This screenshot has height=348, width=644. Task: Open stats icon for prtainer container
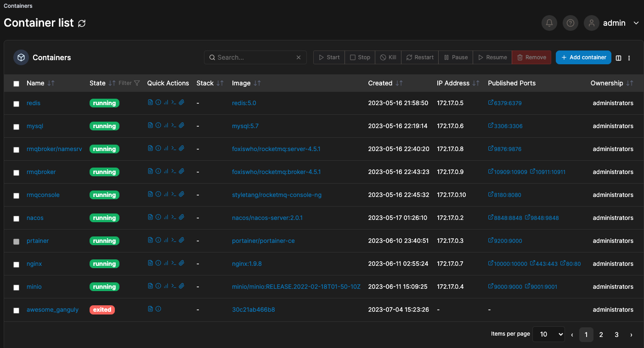tap(166, 240)
